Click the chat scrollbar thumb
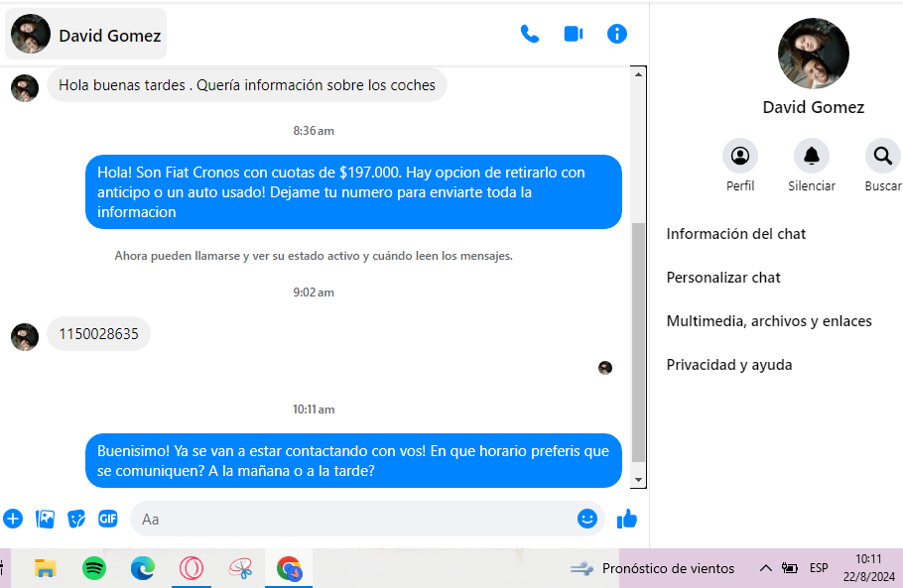The width and height of the screenshot is (903, 588). coord(638,342)
